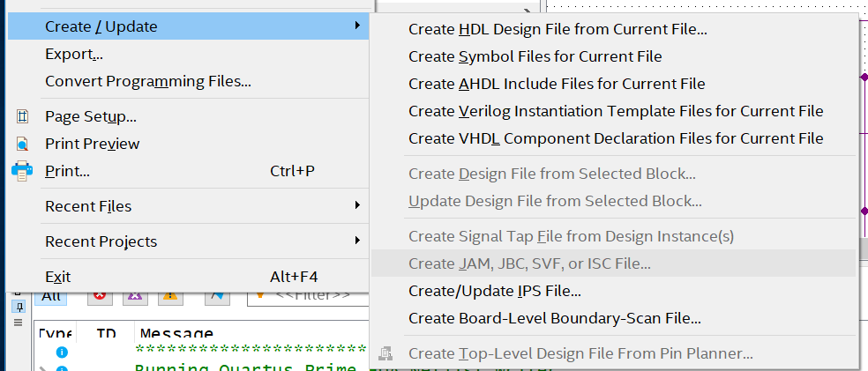Screen dimensions: 868x371
Task: Select Create Symbol Files for Current File
Action: click(x=613, y=56)
